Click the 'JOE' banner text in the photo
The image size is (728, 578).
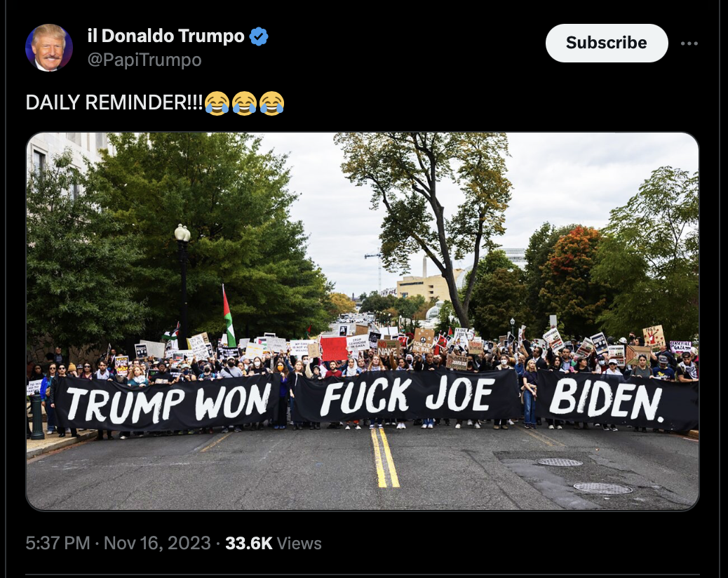459,395
